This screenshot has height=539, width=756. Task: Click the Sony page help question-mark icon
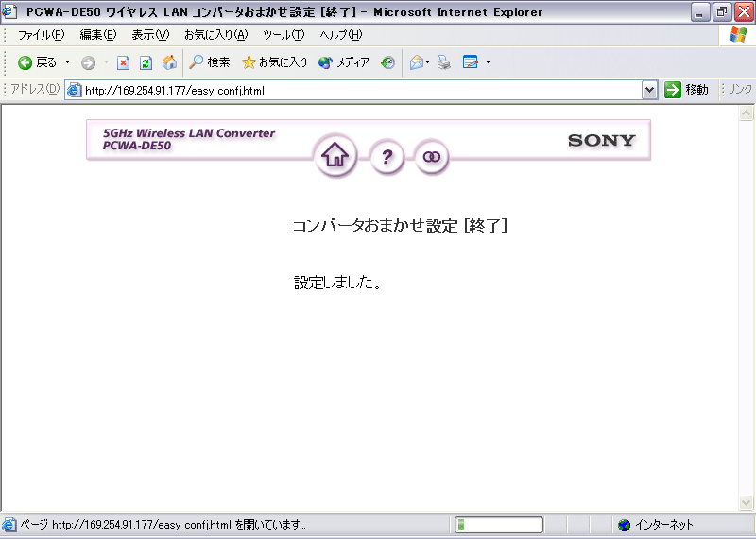(387, 156)
